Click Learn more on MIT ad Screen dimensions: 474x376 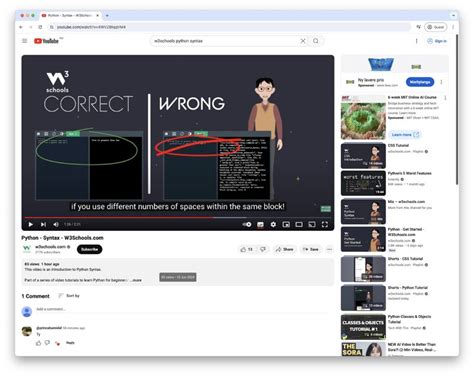[405, 135]
